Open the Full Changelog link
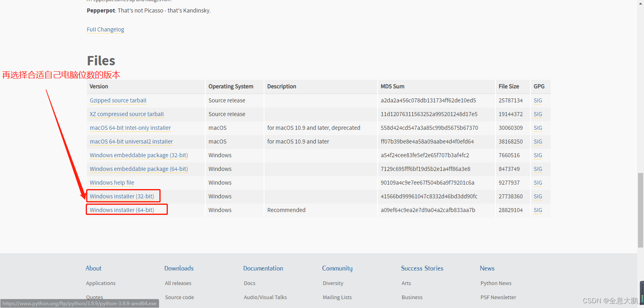644x308 pixels. 105,29
